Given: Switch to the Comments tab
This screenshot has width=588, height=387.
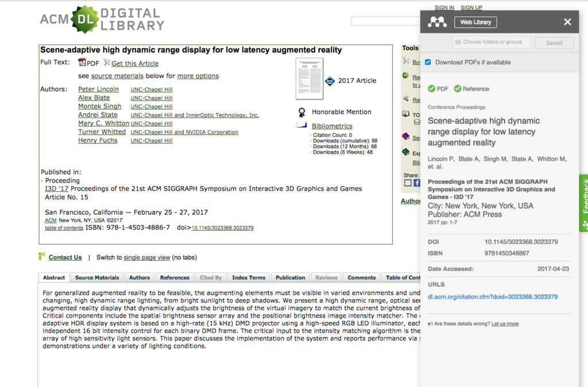Looking at the screenshot, I should click(362, 277).
